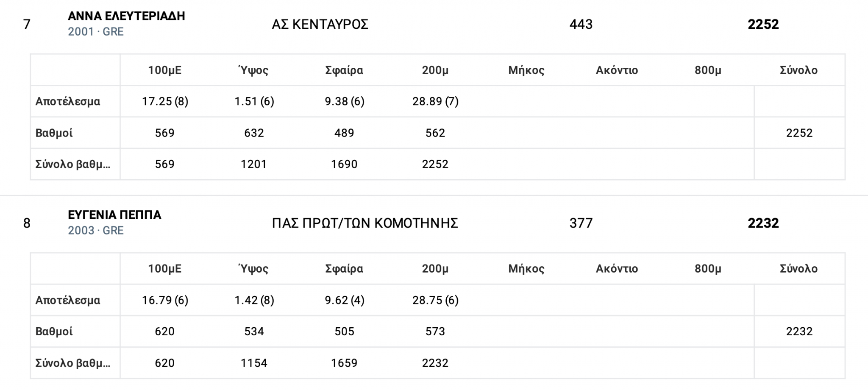Click Ακόντιο header in ΕΛΕΥΤΕΡΙΑΔΗ's table
The height and width of the screenshot is (390, 868).
[617, 70]
